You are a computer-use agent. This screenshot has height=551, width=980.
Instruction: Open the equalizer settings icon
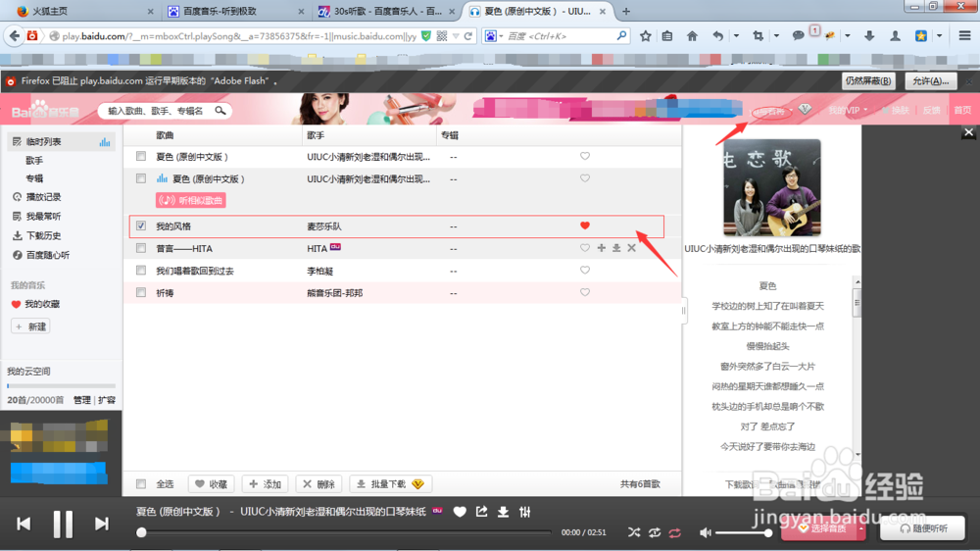point(525,512)
